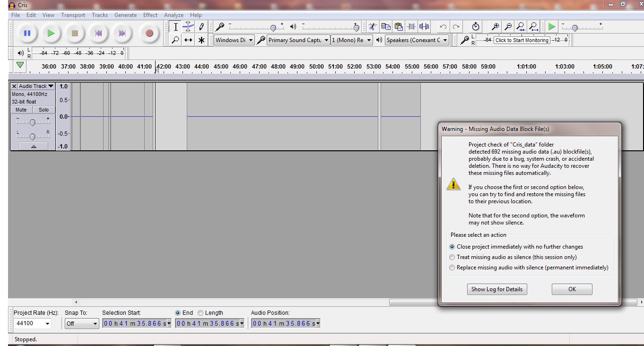
Task: Select 'Replace missing audio with silence' option
Action: [x=452, y=268]
